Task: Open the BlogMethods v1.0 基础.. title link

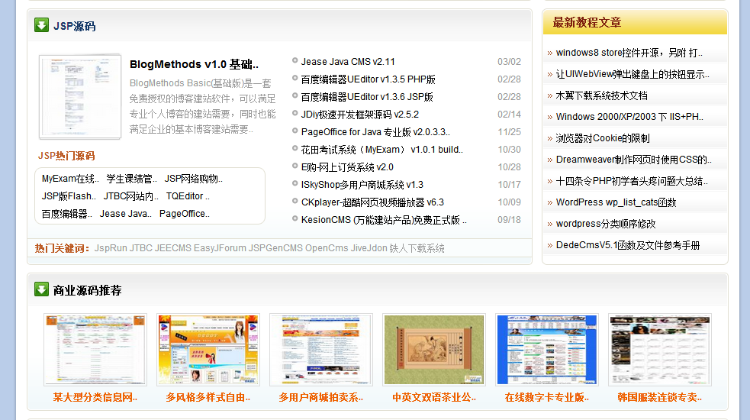Action: [x=194, y=64]
